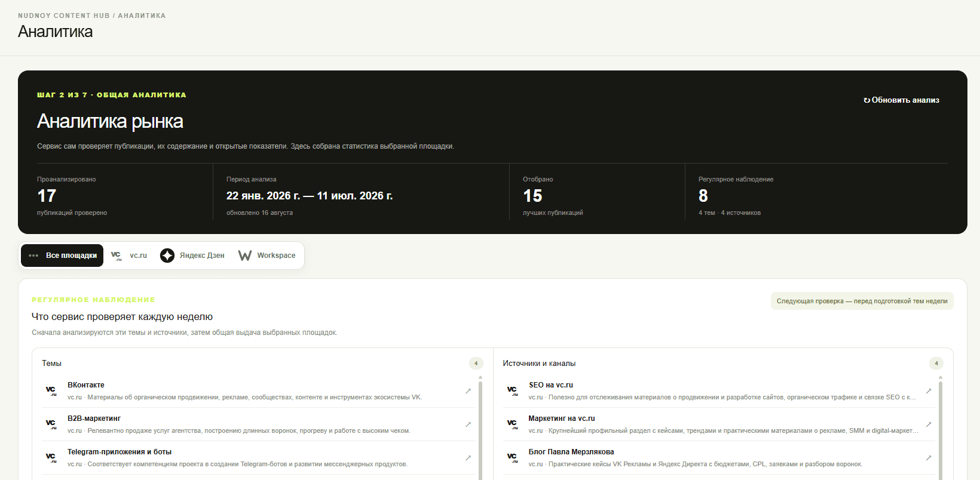Open the arrow icon on SEO на vc.ru row
This screenshot has height=480, width=980.
929,391
